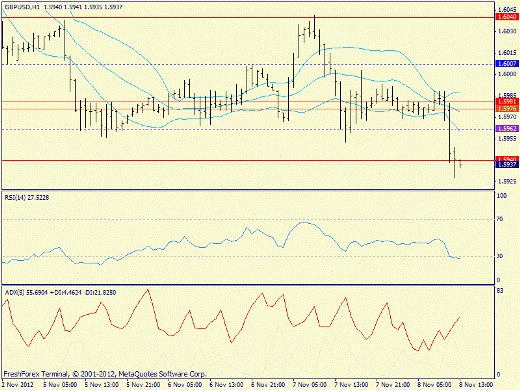Image resolution: width=520 pixels, height=390 pixels.
Task: Click the 7 Nov 05:00 time label
Action: point(310,384)
